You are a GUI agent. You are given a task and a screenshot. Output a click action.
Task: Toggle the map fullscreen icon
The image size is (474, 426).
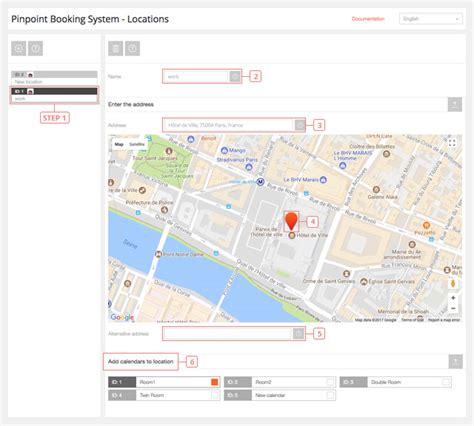pos(452,143)
